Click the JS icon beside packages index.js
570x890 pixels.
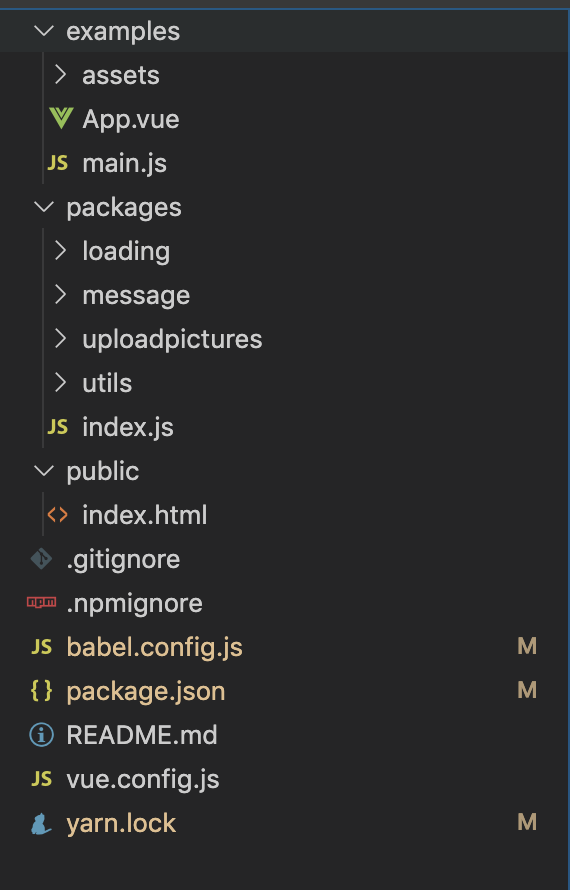click(x=58, y=427)
